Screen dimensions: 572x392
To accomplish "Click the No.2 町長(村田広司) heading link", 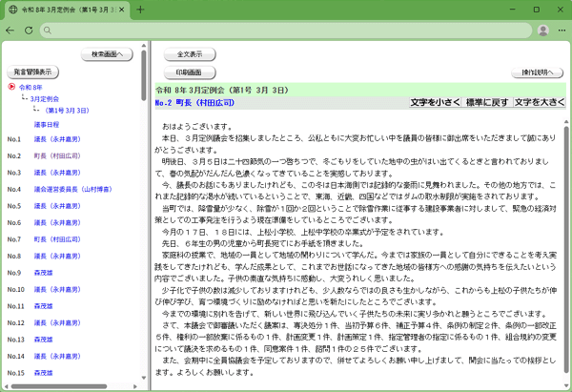I will pyautogui.click(x=194, y=103).
